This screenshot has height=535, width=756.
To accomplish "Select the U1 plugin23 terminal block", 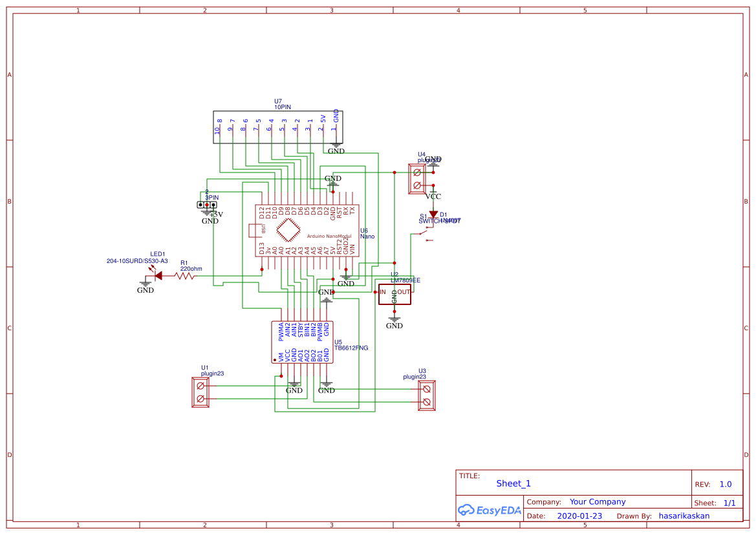I will [200, 392].
